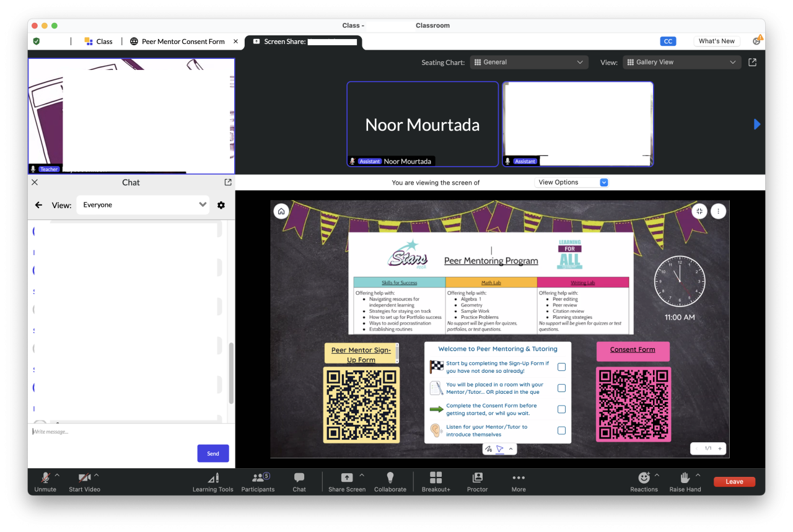Start Video with the camera icon
Viewport: 793px width, 532px height.
84,481
